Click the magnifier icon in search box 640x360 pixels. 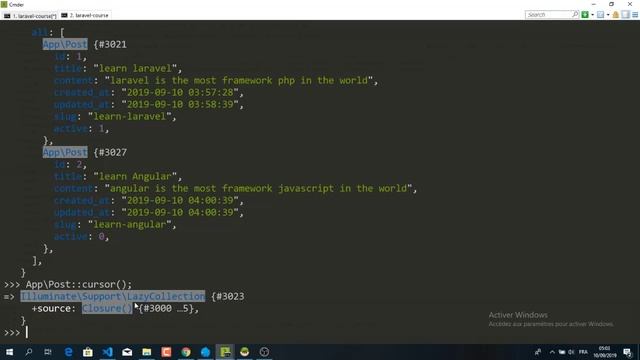[x=575, y=15]
